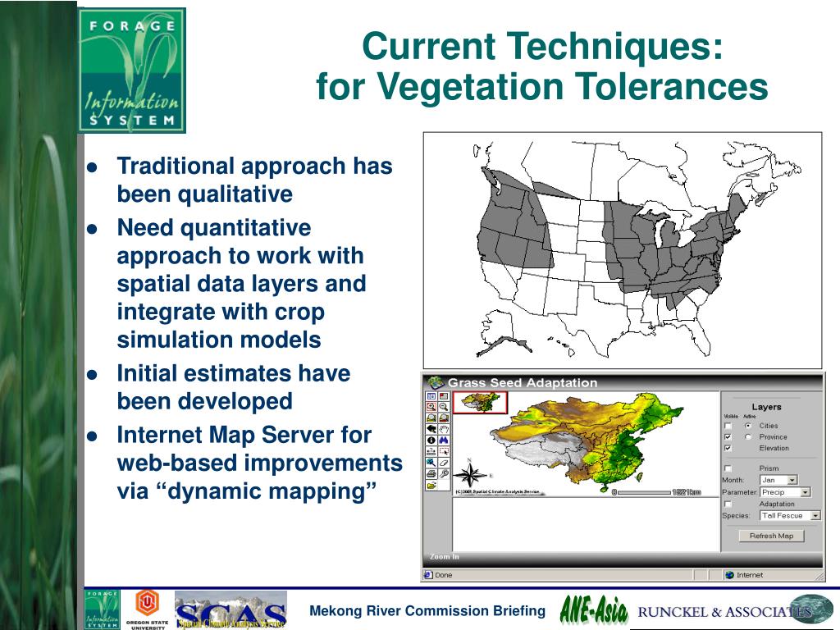Viewport: 840px width, 630px height.
Task: Select the rectangle select features tool
Action: click(x=444, y=451)
